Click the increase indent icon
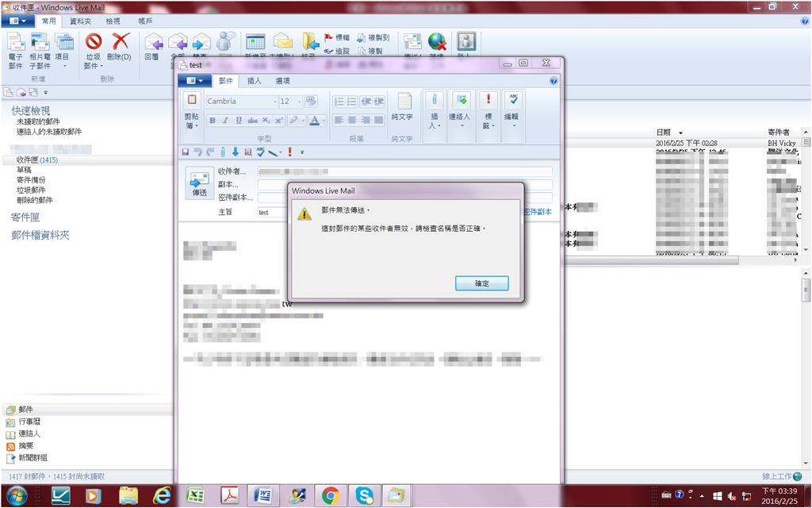Viewport: 812px width, 508px height. coord(378,102)
